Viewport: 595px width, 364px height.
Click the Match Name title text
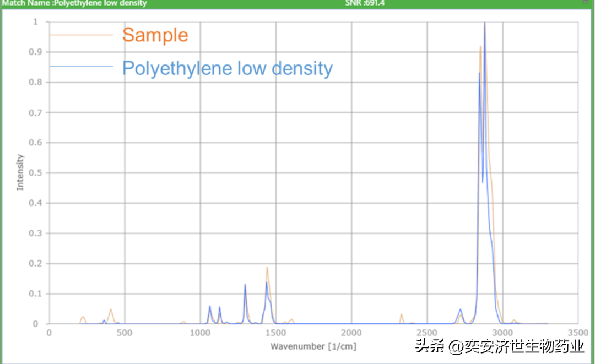74,3
